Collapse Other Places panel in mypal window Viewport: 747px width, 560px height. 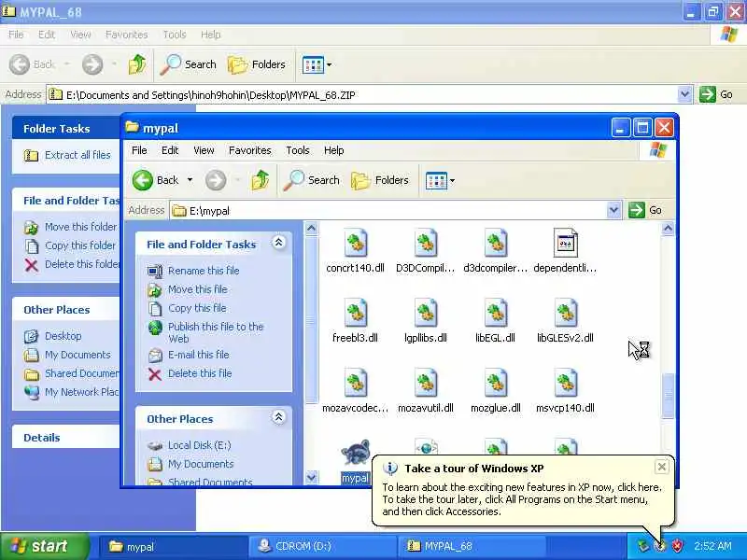point(278,417)
